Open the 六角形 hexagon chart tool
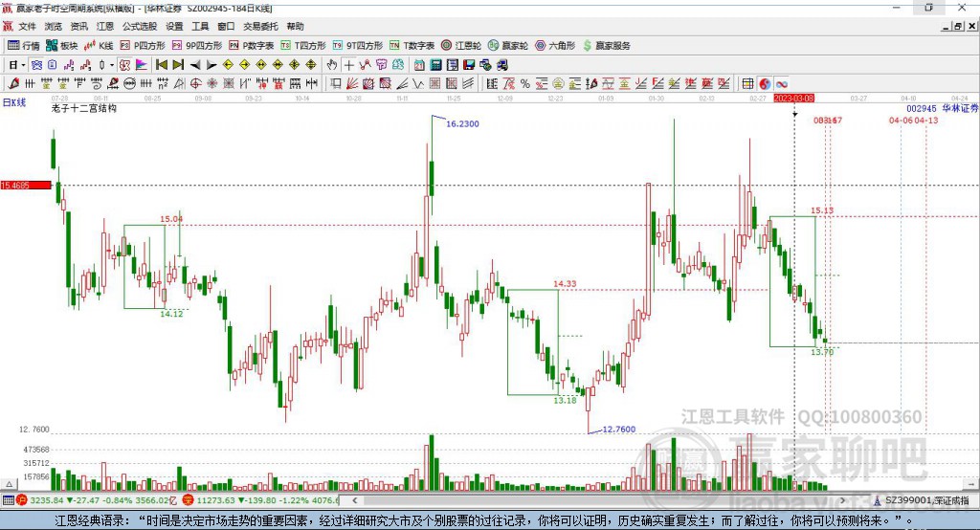Screen dimensions: 980x530 pyautogui.click(x=556, y=46)
